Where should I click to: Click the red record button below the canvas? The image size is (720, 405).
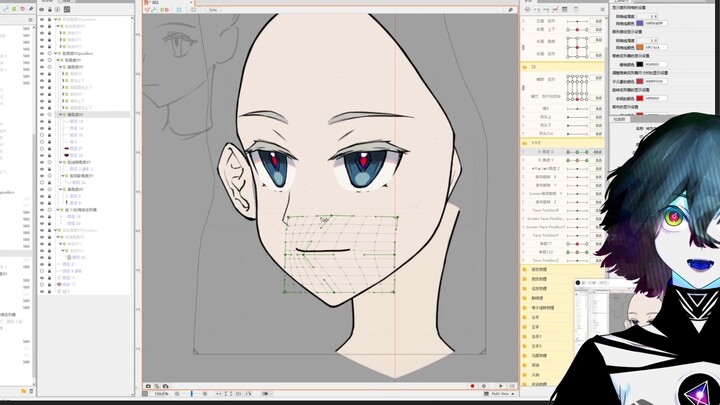(472, 386)
